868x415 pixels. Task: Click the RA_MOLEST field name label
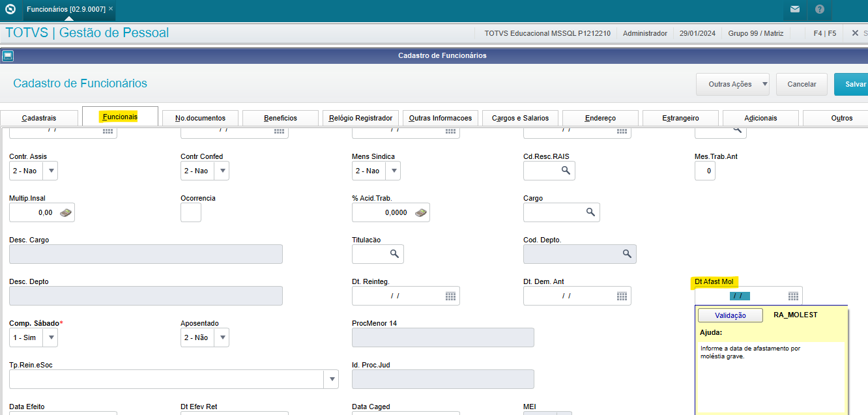[x=795, y=315]
